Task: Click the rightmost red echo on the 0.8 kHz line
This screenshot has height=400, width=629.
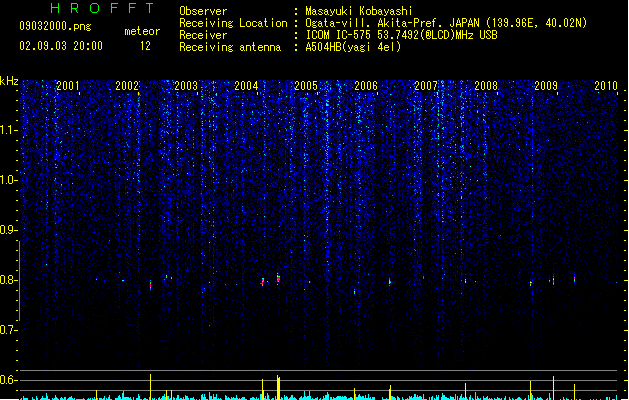Action: (574, 279)
